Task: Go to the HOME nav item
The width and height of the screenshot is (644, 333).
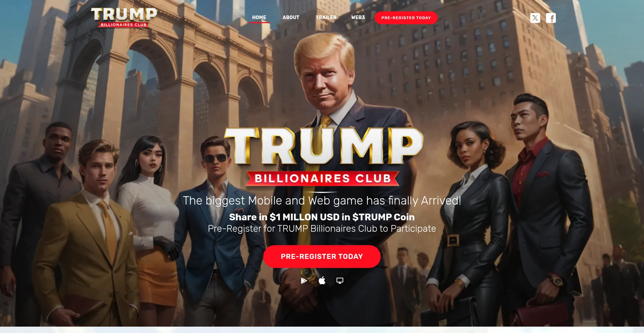Action: [x=259, y=17]
